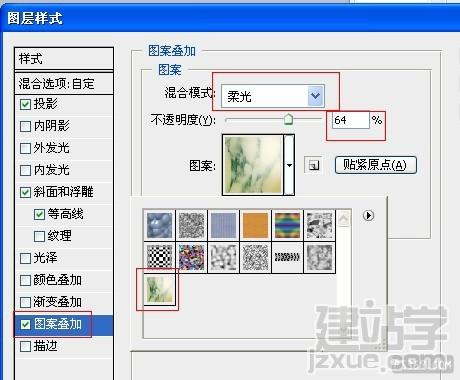Click create new preset from pattern icon

[x=313, y=165]
